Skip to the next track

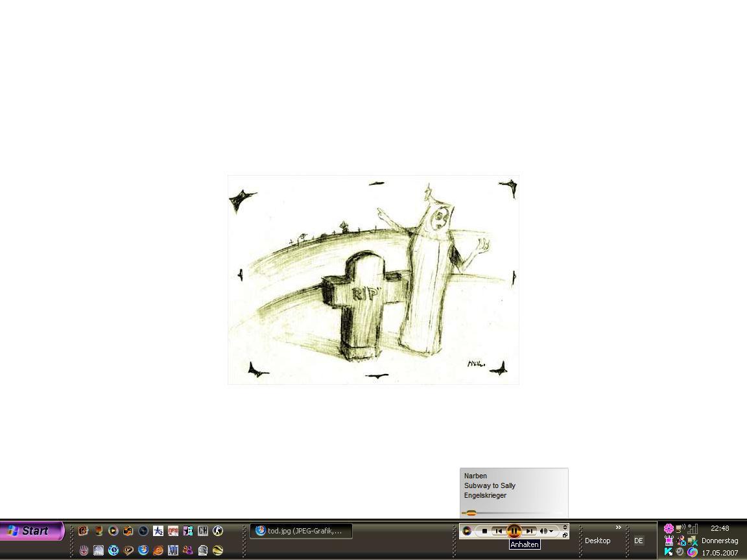point(530,531)
